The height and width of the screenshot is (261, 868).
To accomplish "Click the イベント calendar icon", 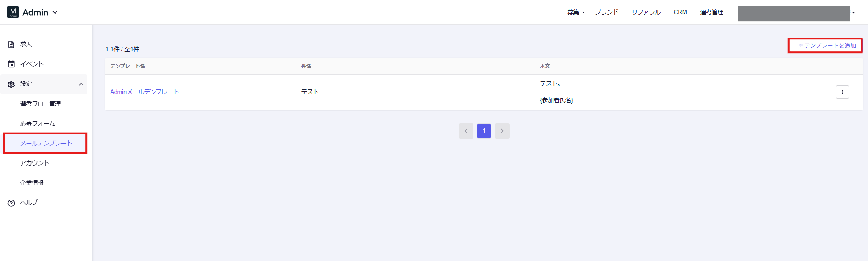I will click(11, 64).
